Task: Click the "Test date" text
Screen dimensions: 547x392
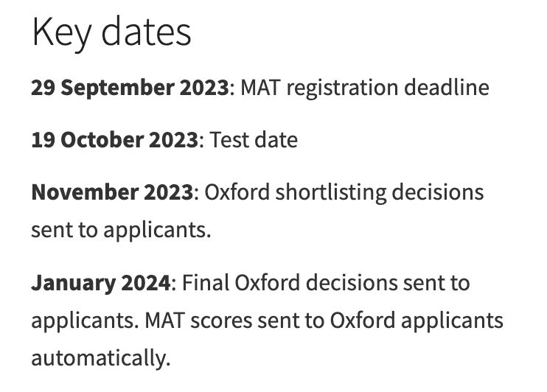Action: point(254,140)
